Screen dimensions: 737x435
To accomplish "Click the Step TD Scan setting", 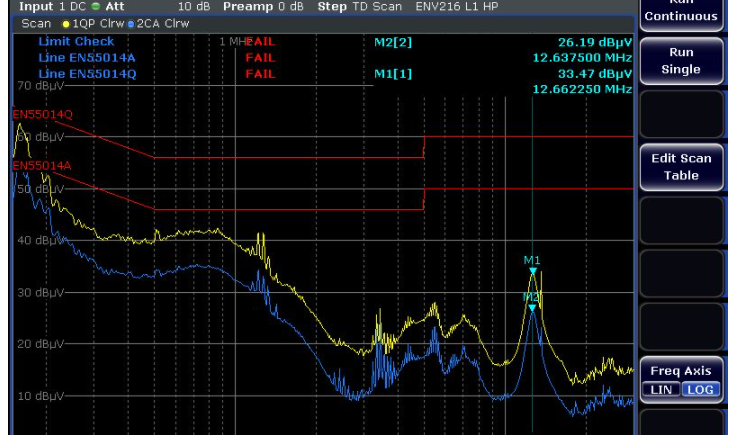I will point(359,6).
